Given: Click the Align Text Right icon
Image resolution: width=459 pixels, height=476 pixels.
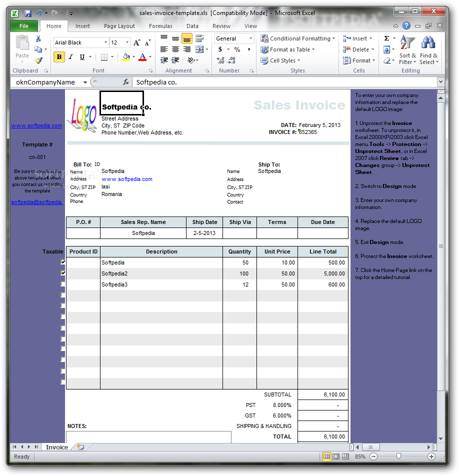Looking at the screenshot, I should coord(187,49).
